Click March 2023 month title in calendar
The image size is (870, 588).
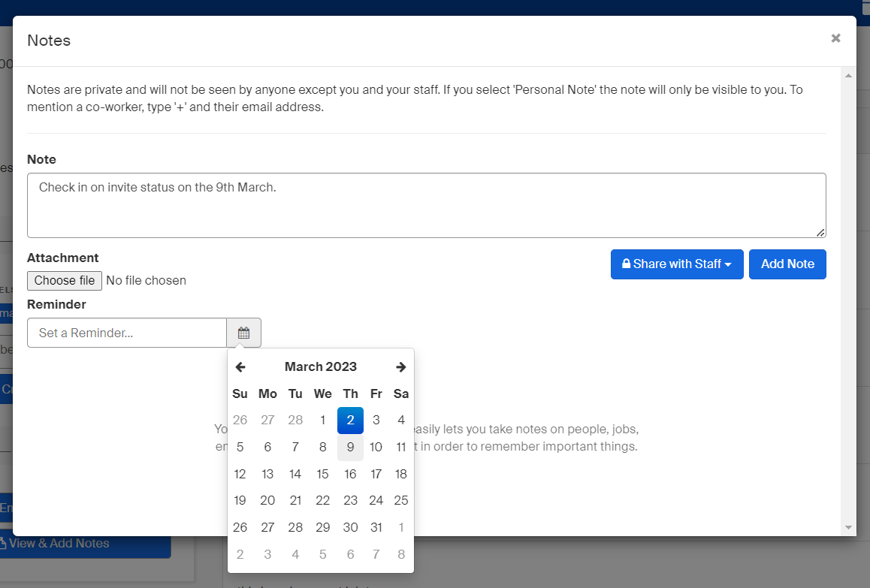[321, 366]
